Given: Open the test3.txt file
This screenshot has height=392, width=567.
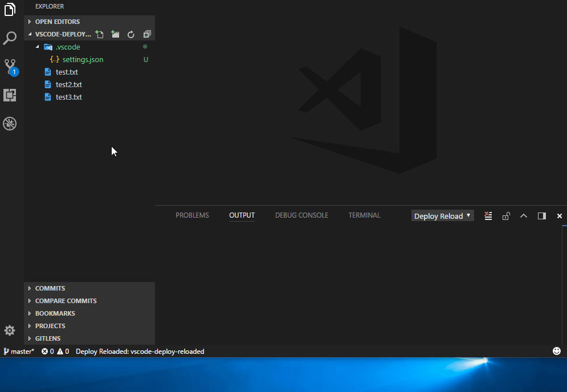Looking at the screenshot, I should tap(89, 97).
